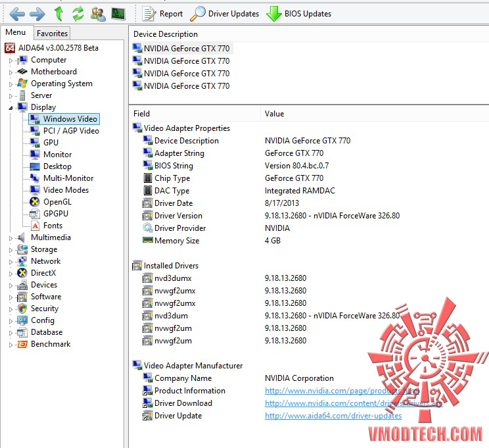Open the Multi-Monitor page
The width and height of the screenshot is (489, 448).
(x=62, y=178)
